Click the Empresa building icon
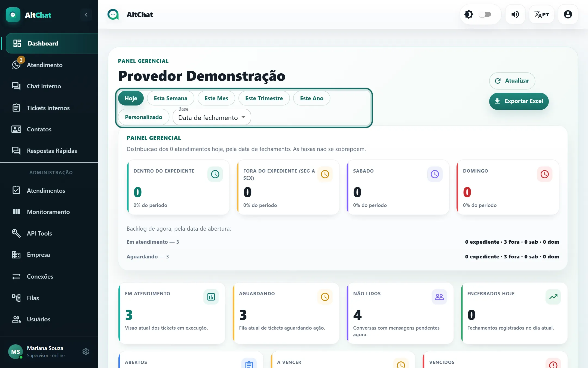 [x=16, y=255]
